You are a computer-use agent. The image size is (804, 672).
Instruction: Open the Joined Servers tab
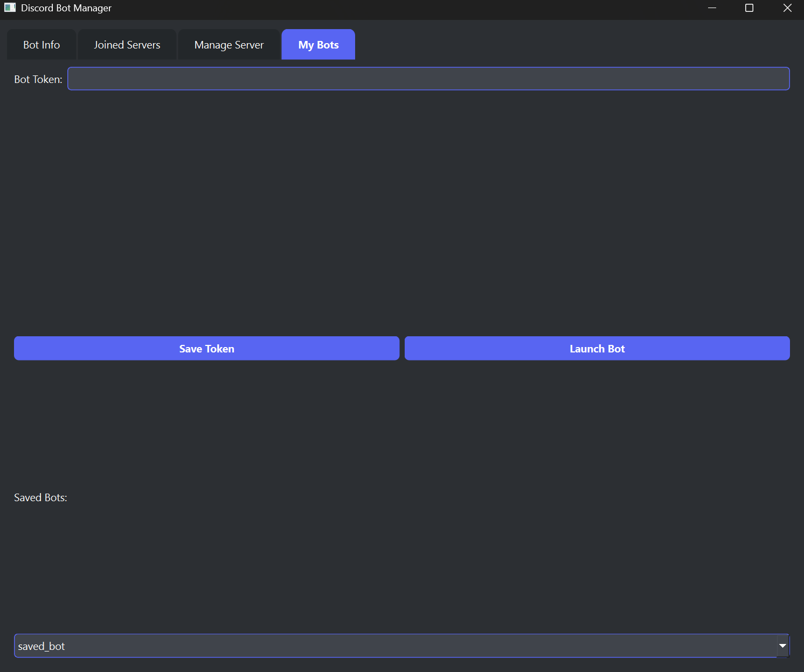coord(127,44)
